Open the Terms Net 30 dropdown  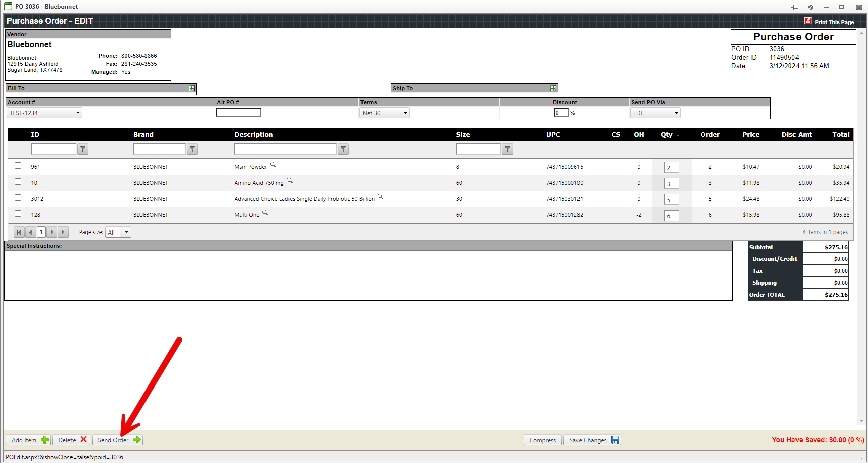(385, 113)
